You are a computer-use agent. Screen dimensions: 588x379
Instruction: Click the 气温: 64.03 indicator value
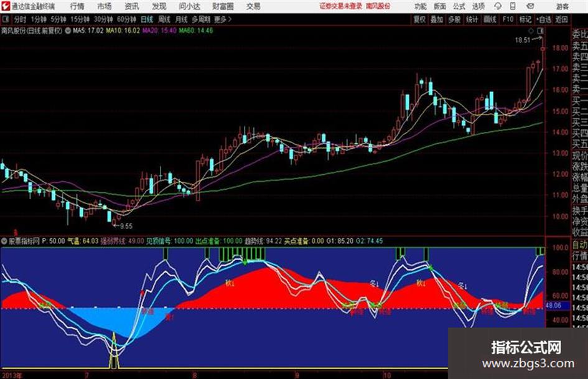click(x=83, y=241)
